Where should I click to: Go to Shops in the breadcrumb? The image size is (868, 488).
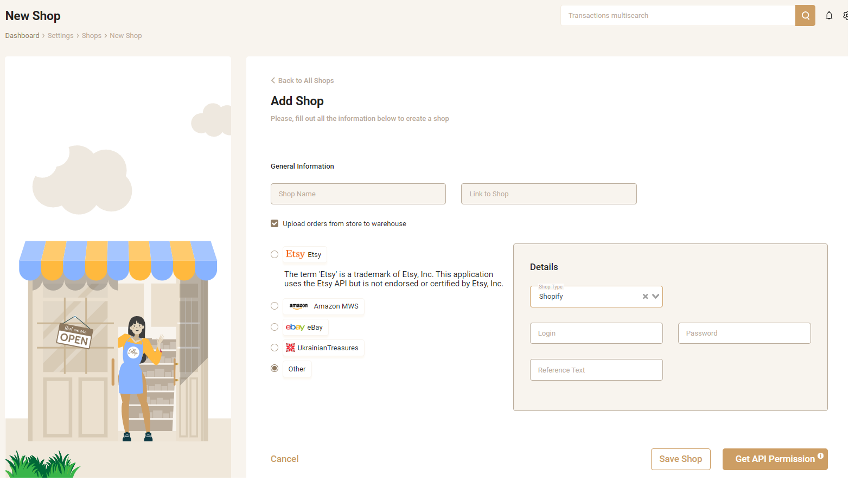92,36
